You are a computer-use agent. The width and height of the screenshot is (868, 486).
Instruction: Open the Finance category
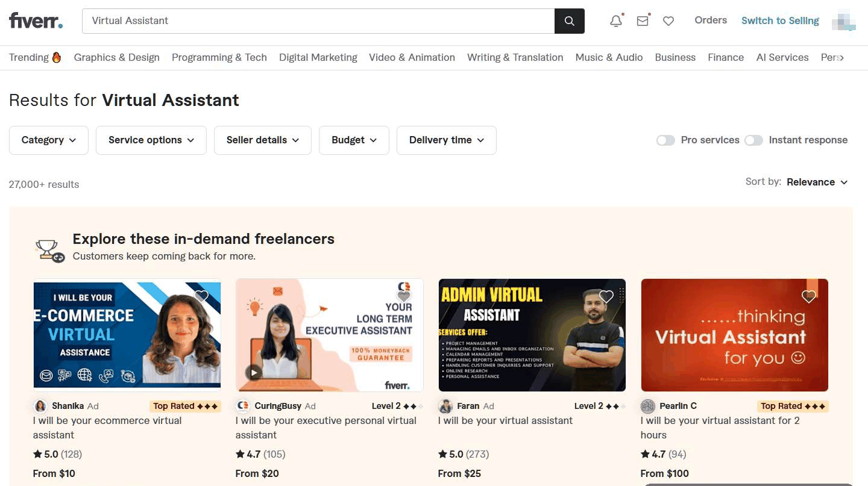pos(726,58)
